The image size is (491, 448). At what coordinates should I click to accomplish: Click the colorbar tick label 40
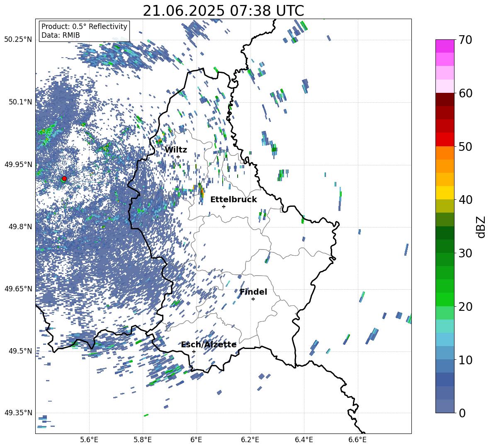click(465, 200)
